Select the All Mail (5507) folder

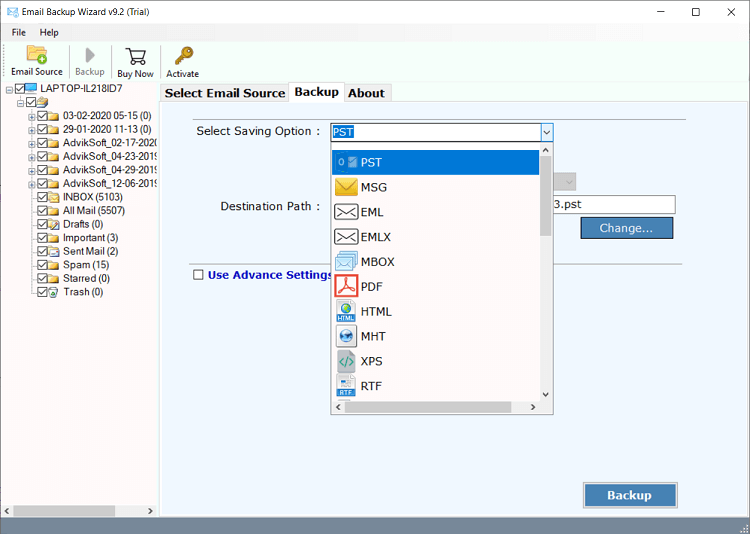[93, 211]
